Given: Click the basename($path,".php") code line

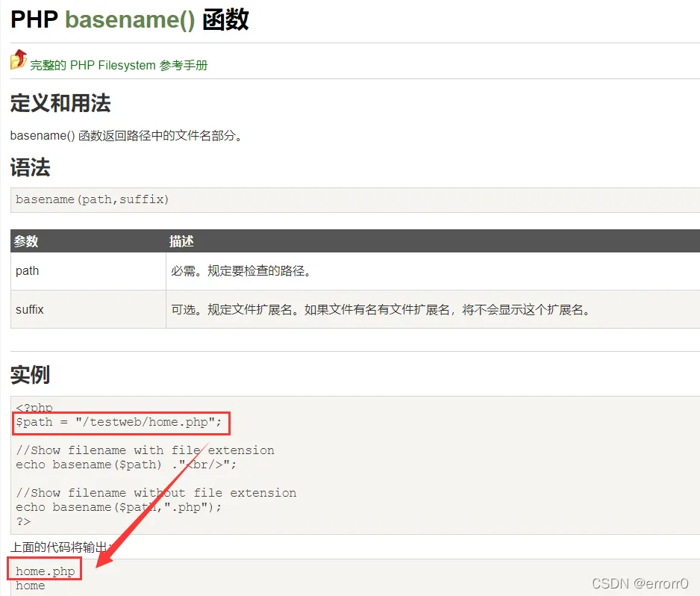Looking at the screenshot, I should pos(119,507).
